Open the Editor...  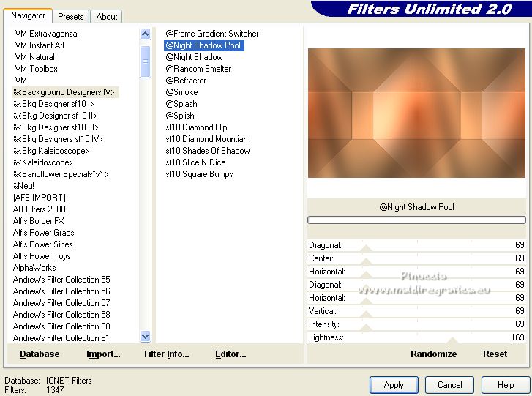[231, 354]
